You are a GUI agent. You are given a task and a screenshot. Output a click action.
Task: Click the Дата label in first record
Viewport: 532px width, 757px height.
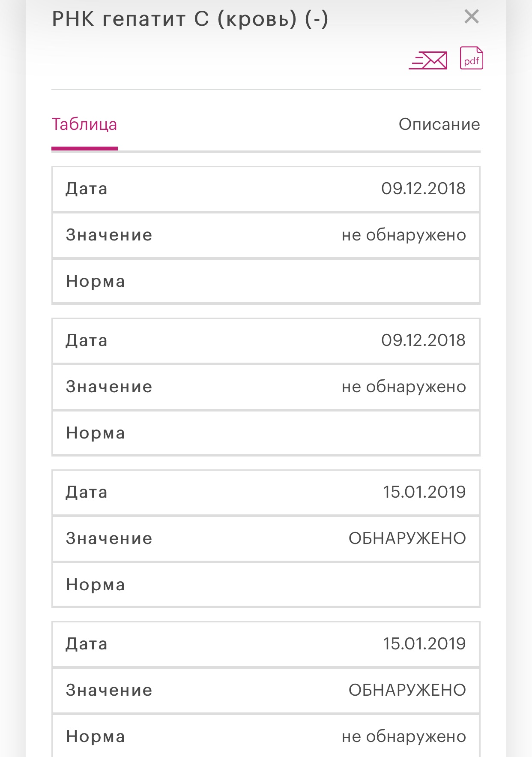87,189
